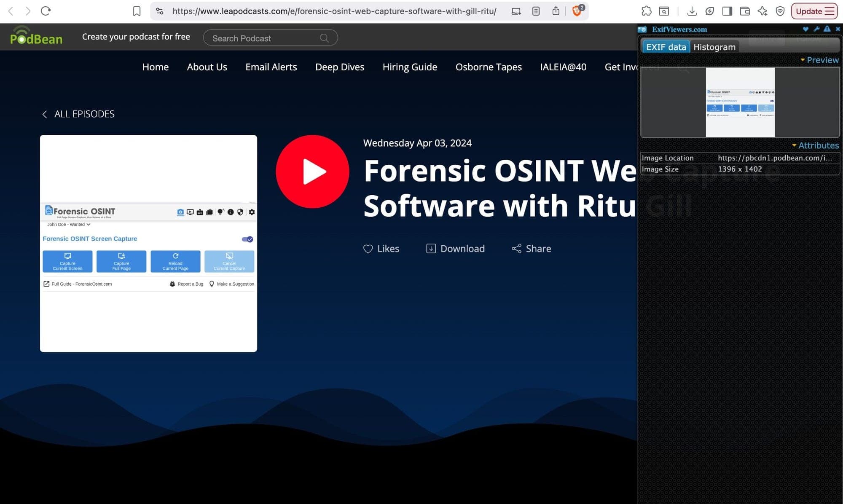
Task: Open ExifViewers wrench settings icon
Action: (x=816, y=29)
